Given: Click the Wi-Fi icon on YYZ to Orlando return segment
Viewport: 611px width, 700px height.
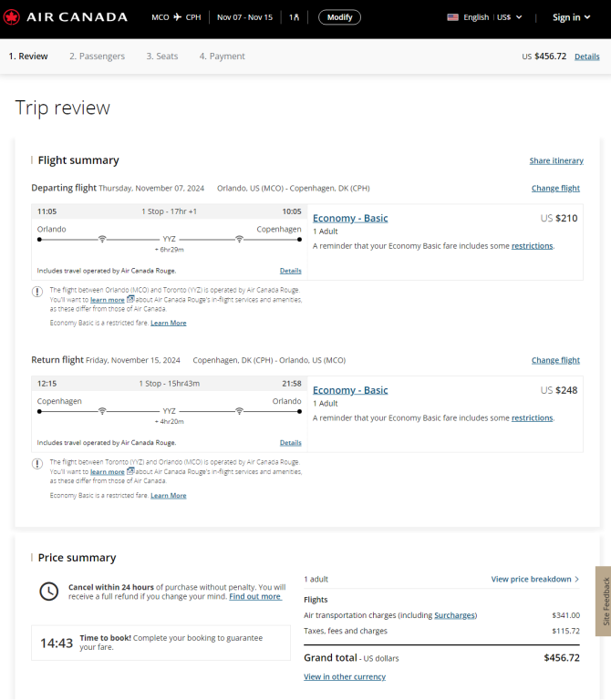Looking at the screenshot, I should click(240, 411).
